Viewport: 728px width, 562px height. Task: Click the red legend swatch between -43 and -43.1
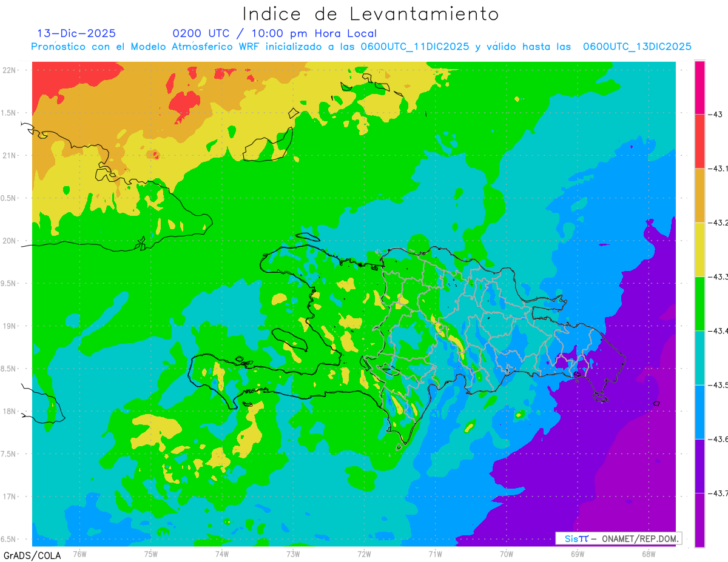(699, 141)
